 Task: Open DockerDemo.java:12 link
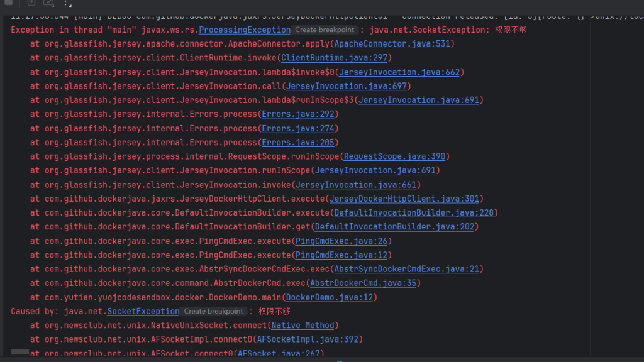pyautogui.click(x=331, y=297)
